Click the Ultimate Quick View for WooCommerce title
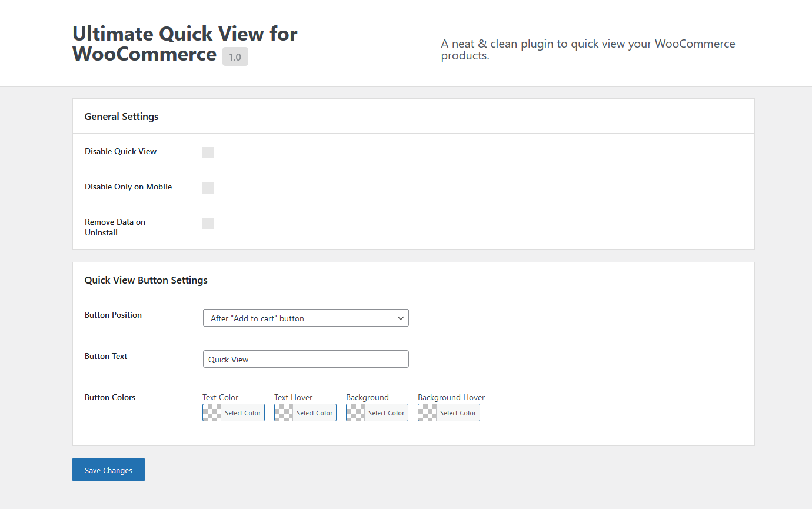812x509 pixels. pyautogui.click(x=185, y=44)
